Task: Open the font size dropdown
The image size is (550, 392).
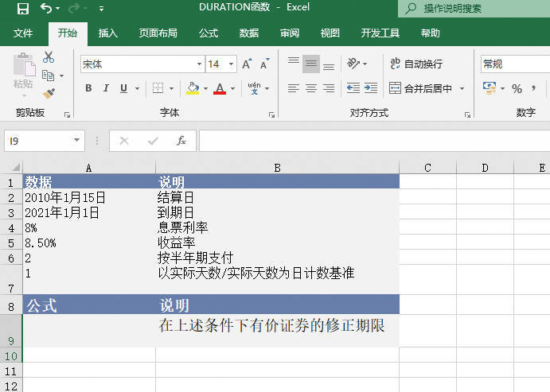Action: click(232, 64)
